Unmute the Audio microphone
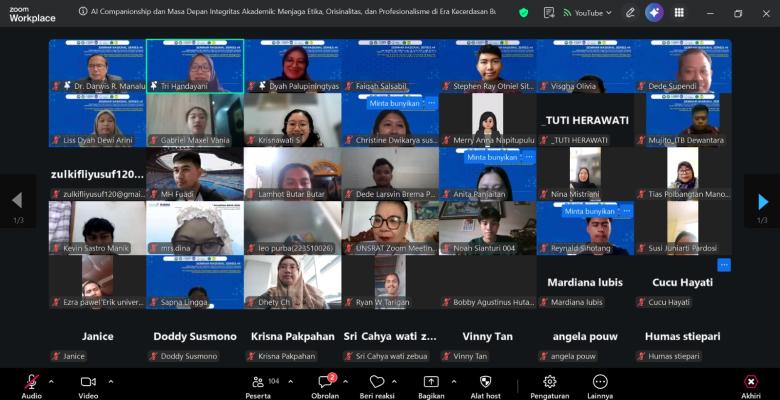The height and width of the screenshot is (400, 780). coord(32,382)
